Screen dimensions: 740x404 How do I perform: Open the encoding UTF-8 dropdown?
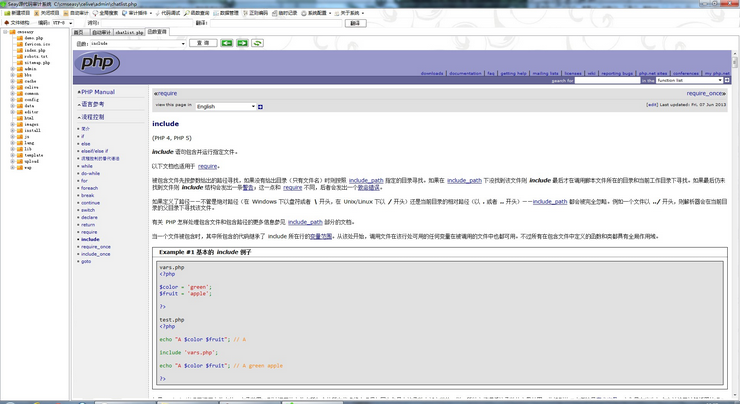point(62,23)
